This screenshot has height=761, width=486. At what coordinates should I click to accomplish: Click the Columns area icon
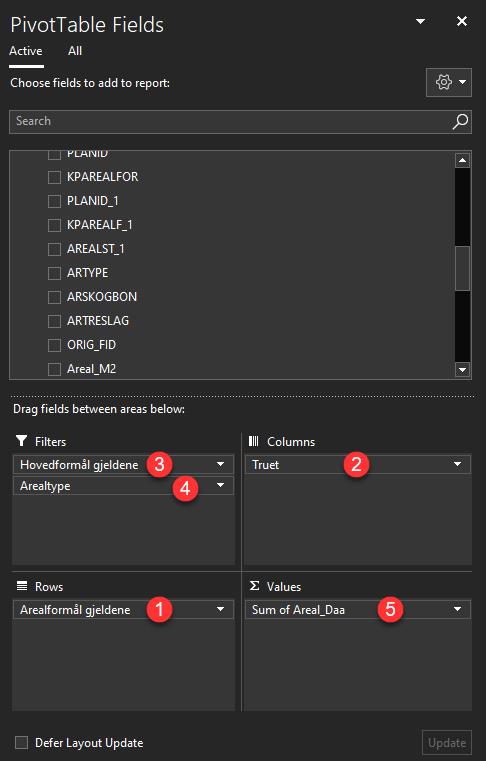pyautogui.click(x=253, y=441)
